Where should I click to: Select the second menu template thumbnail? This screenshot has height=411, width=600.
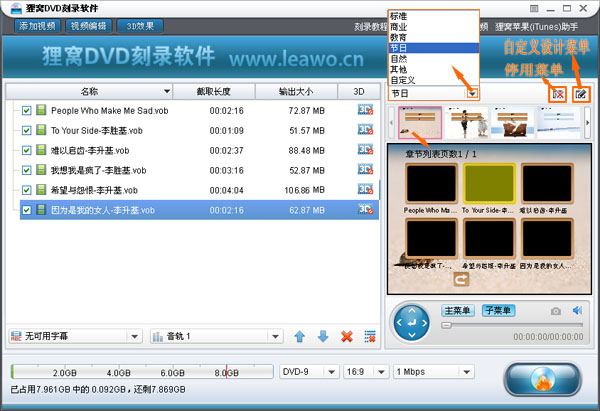point(466,122)
